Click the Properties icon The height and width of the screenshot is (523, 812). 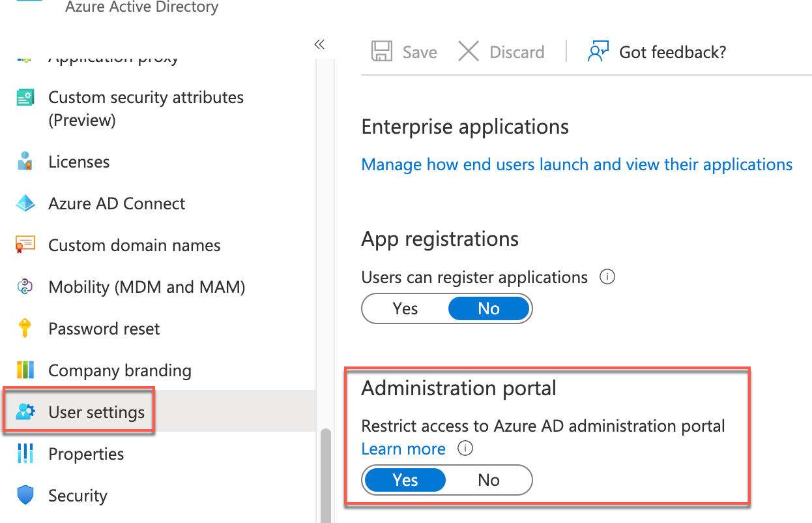coord(25,454)
